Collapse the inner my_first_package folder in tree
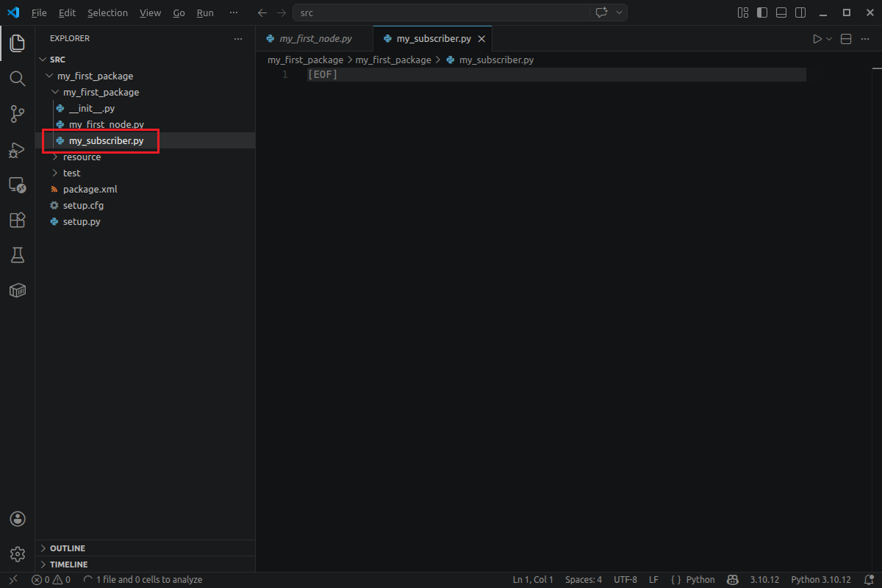 click(146, 92)
